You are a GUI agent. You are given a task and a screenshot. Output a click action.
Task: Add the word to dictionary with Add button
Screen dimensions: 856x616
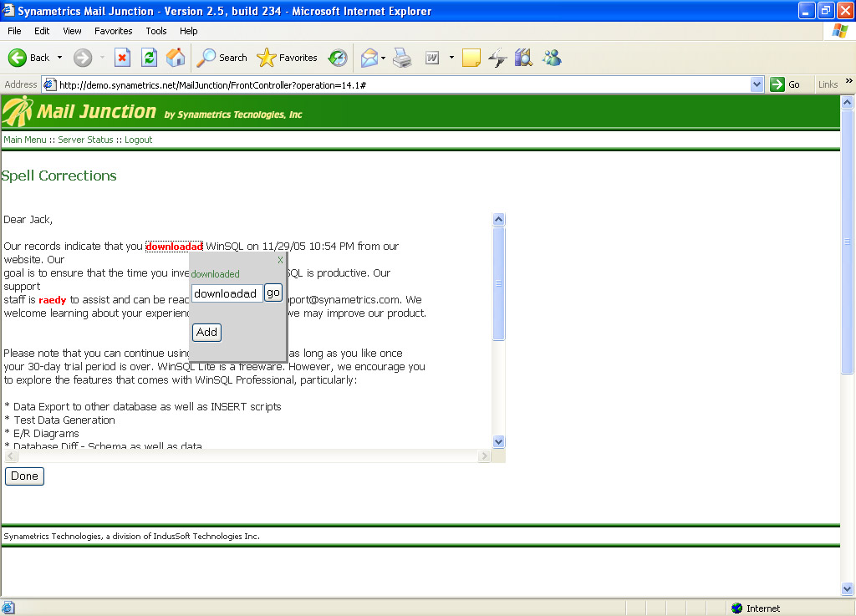pos(206,332)
